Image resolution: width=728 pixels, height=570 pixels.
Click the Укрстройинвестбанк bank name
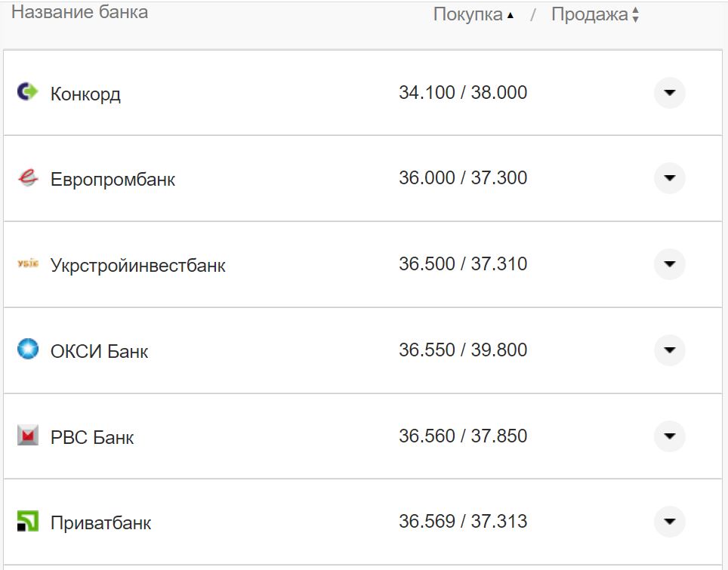pyautogui.click(x=137, y=266)
